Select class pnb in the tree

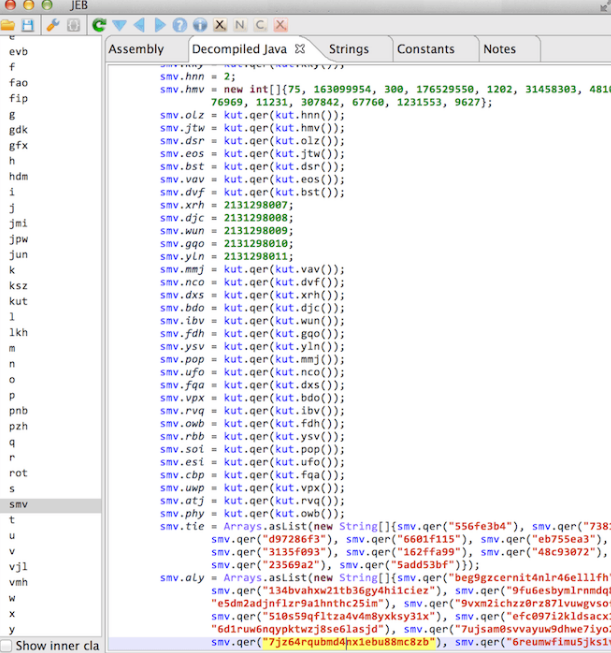tap(19, 411)
